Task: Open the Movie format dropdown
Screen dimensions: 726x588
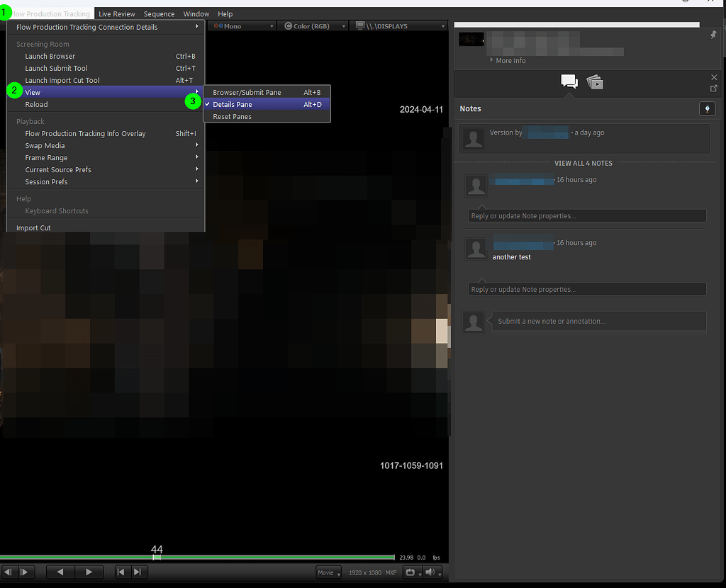Action: click(x=328, y=572)
